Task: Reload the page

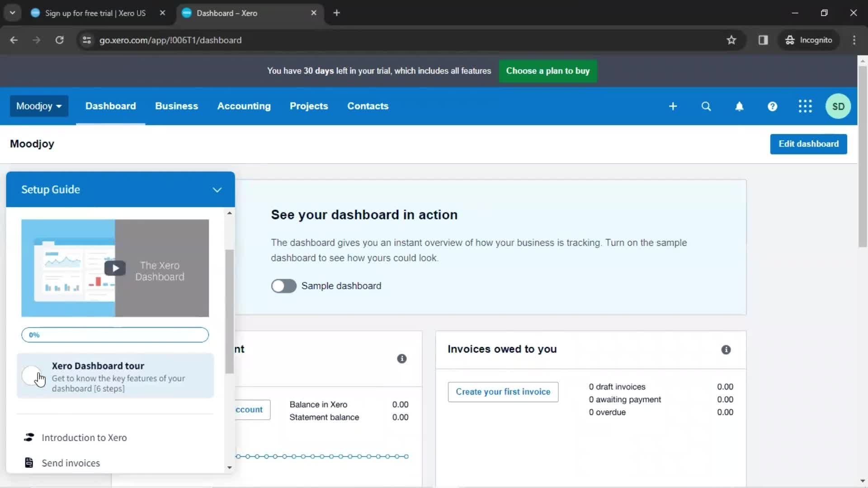Action: [59, 40]
